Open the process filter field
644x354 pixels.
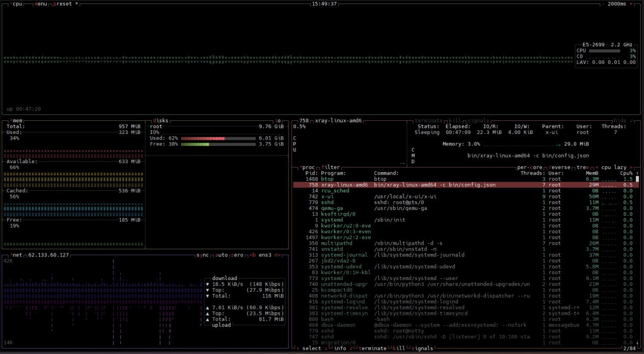coord(331,167)
